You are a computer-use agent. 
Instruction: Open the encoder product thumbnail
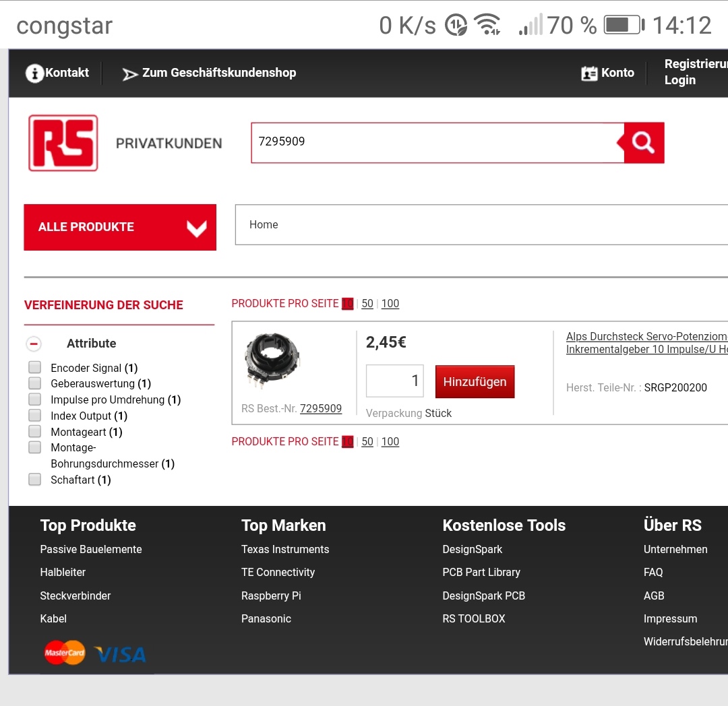(x=272, y=362)
